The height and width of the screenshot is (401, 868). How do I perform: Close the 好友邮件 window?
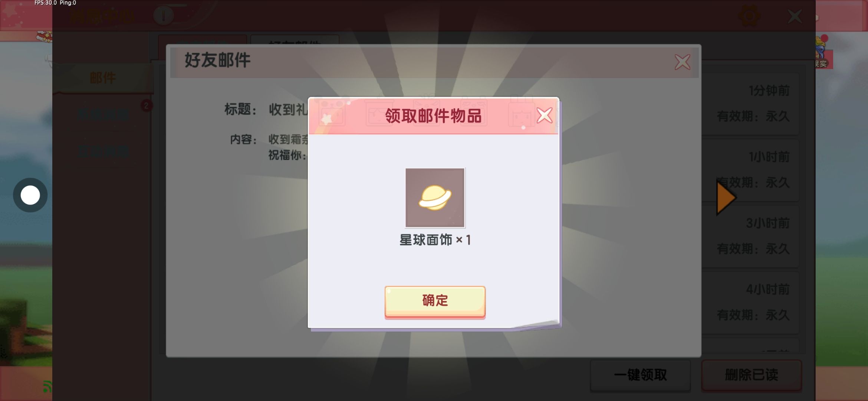682,62
